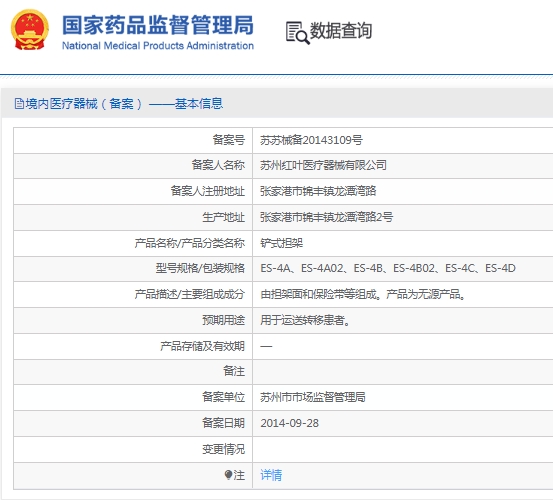Viewport: 553px width, 500px height.
Task: Select product name 铲式担架
Action: coord(281,243)
